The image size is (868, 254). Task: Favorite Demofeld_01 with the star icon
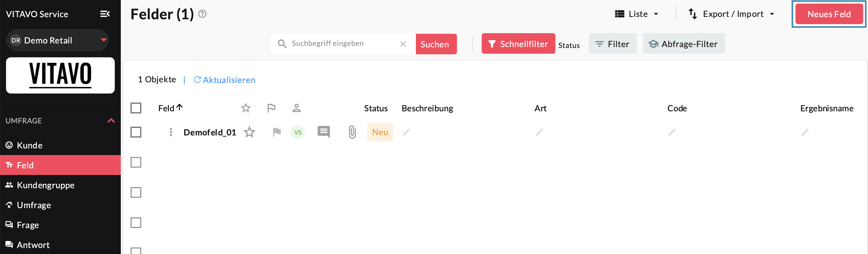tap(249, 132)
